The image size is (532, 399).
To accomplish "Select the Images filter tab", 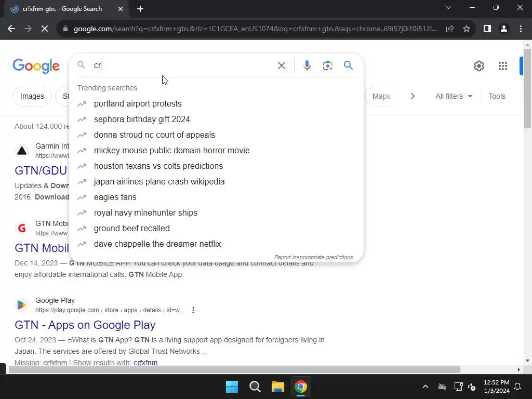I will coord(32,96).
